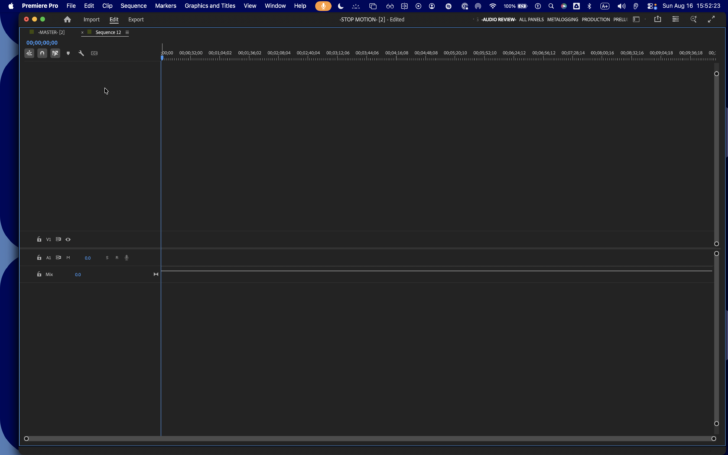Open the workspaces dropdown icon
The width and height of the screenshot is (728, 455).
636,20
